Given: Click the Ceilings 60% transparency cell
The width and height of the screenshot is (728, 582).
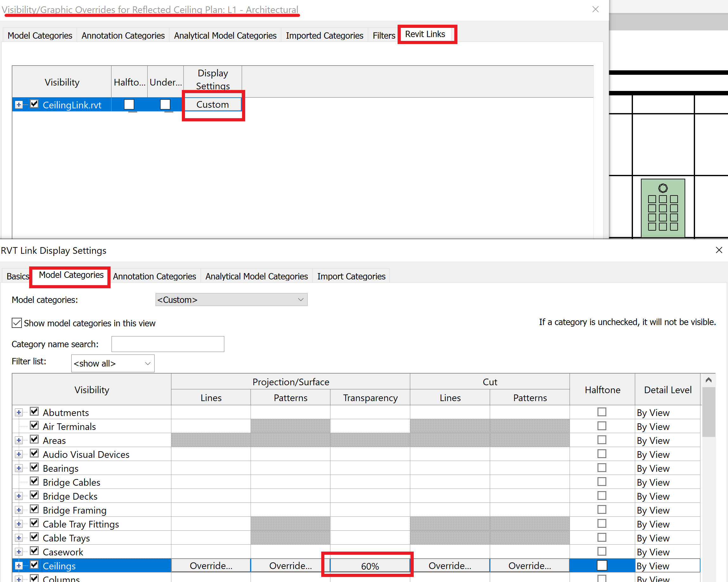Looking at the screenshot, I should (370, 566).
